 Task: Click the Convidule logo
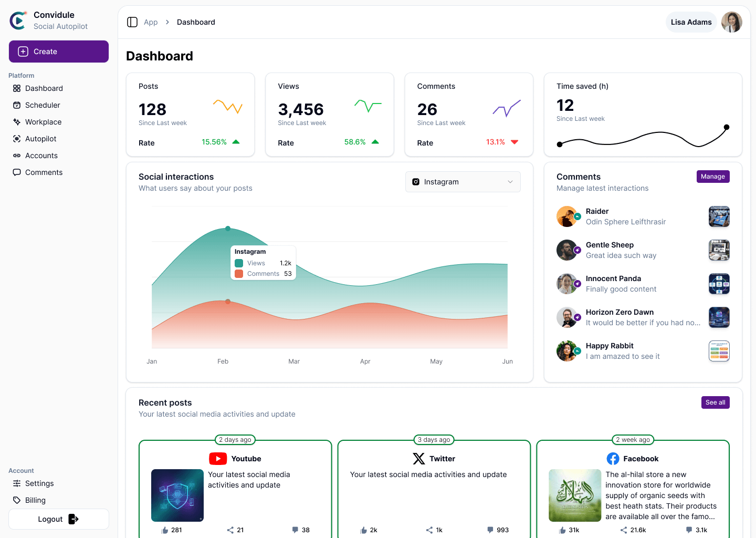pyautogui.click(x=18, y=20)
